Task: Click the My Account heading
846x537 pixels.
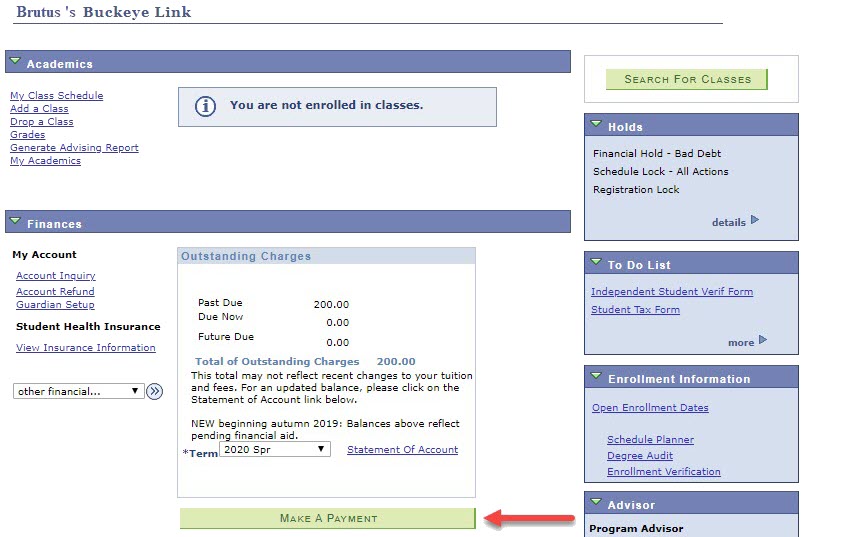Action: coord(44,255)
